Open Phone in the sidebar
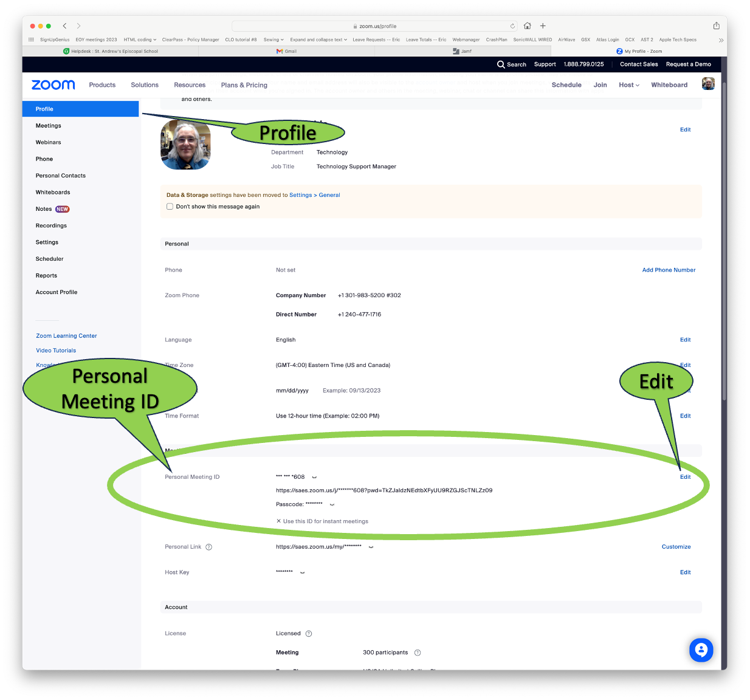 (44, 159)
